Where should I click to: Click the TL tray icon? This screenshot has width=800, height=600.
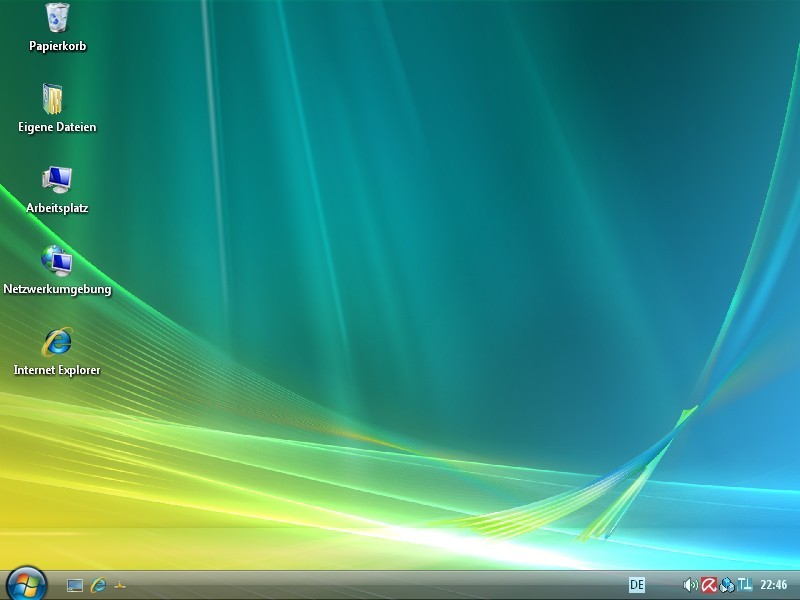744,585
